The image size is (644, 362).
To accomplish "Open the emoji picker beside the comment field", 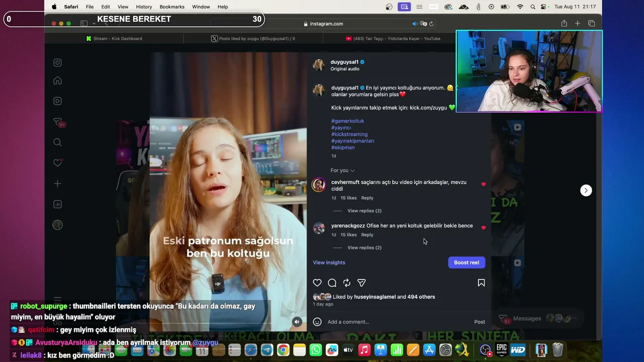I will (317, 322).
